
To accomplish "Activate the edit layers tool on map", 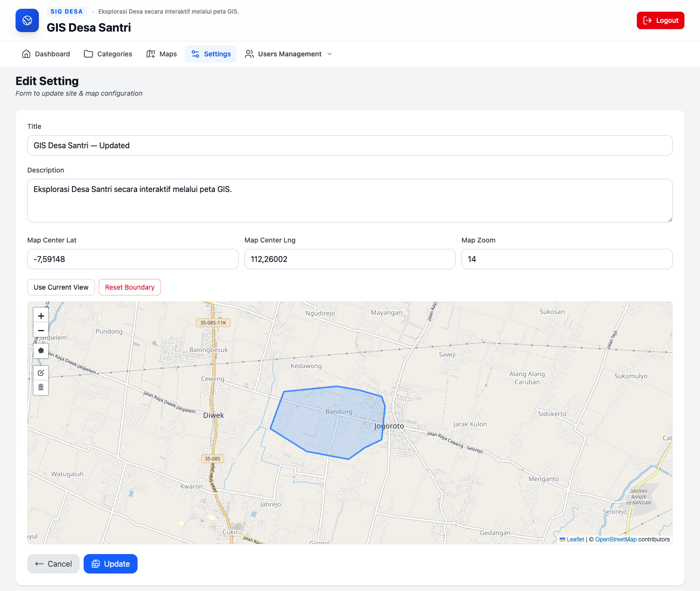I will [x=41, y=373].
